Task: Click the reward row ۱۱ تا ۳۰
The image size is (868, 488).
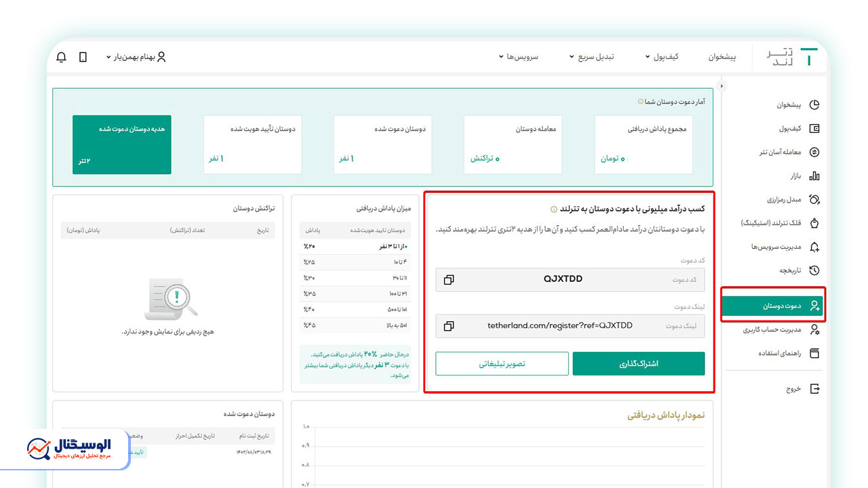Action: click(x=355, y=278)
